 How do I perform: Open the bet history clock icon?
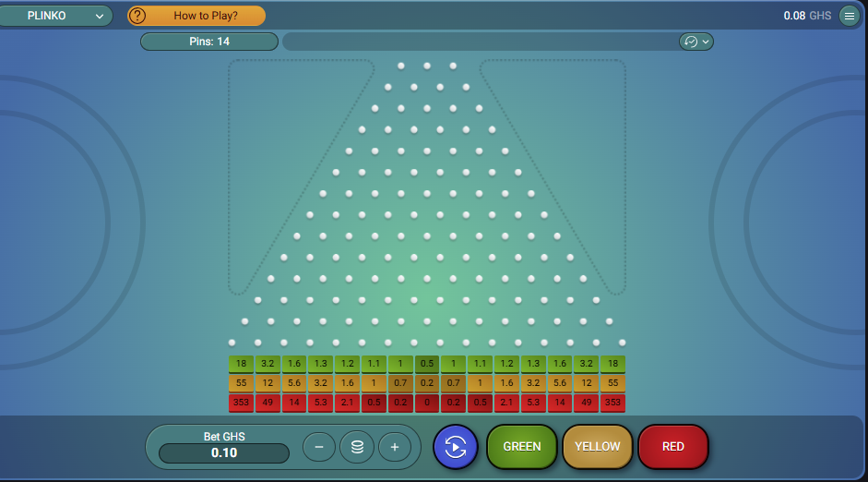click(x=689, y=42)
